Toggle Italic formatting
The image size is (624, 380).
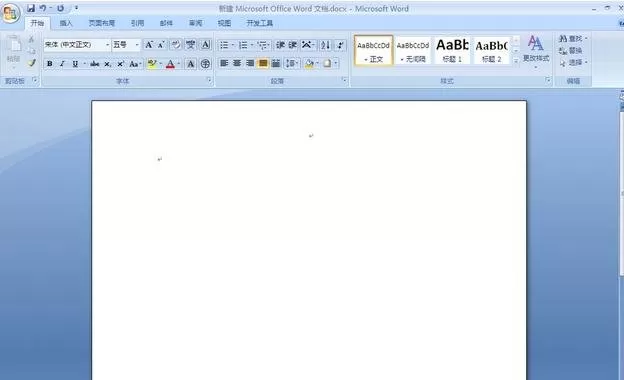(x=62, y=64)
